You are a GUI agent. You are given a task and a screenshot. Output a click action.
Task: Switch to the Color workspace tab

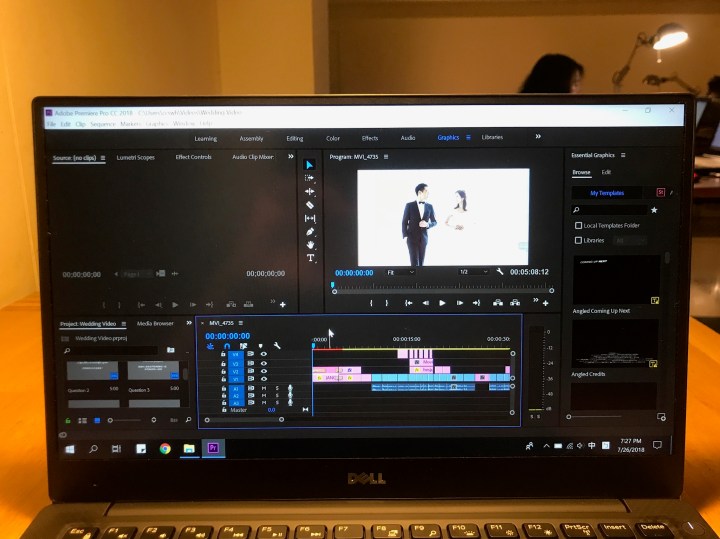(332, 138)
